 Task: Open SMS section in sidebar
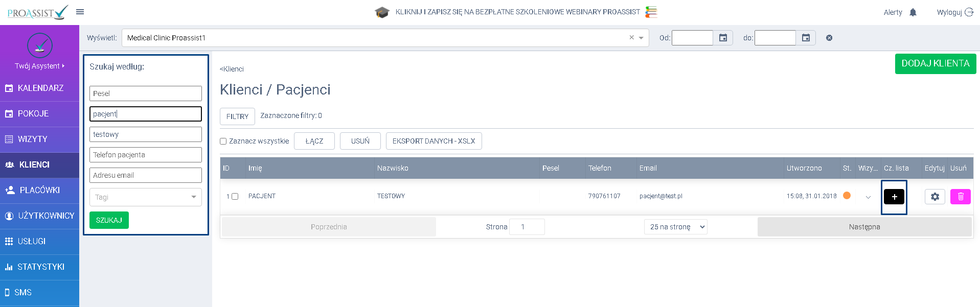40,293
